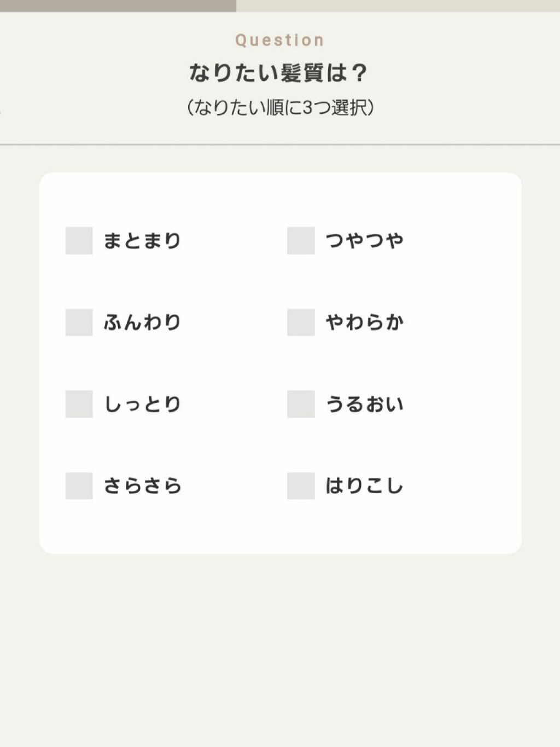Enable the ふんわり checkbox
The height and width of the screenshot is (747, 560).
(79, 322)
